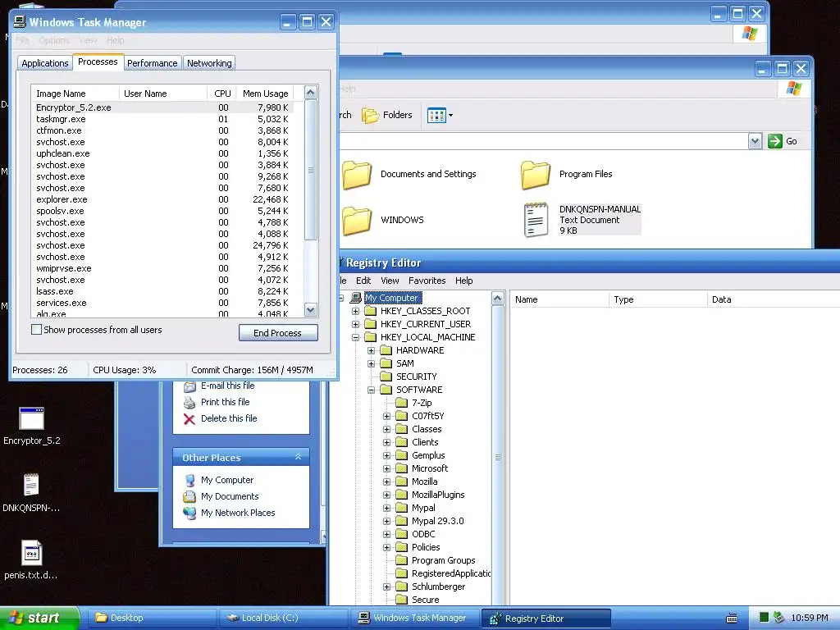Click the Start button
Image resolution: width=840 pixels, height=630 pixels.
click(39, 619)
